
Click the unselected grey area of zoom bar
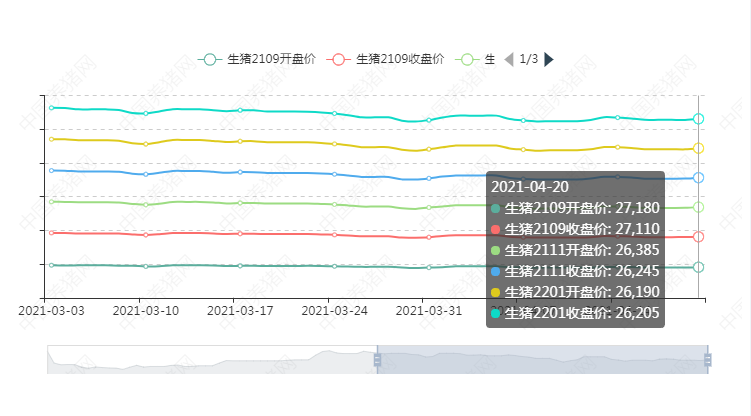[x=210, y=359]
